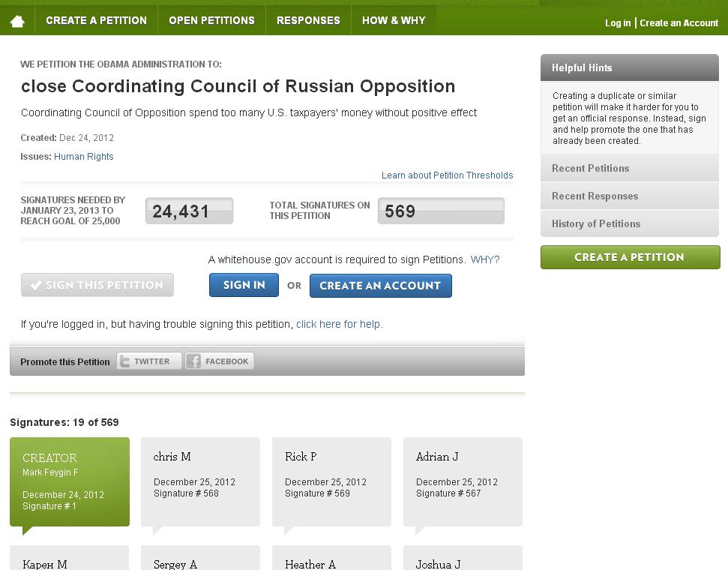
Task: Expand the Recent Petitions section
Action: coord(630,168)
